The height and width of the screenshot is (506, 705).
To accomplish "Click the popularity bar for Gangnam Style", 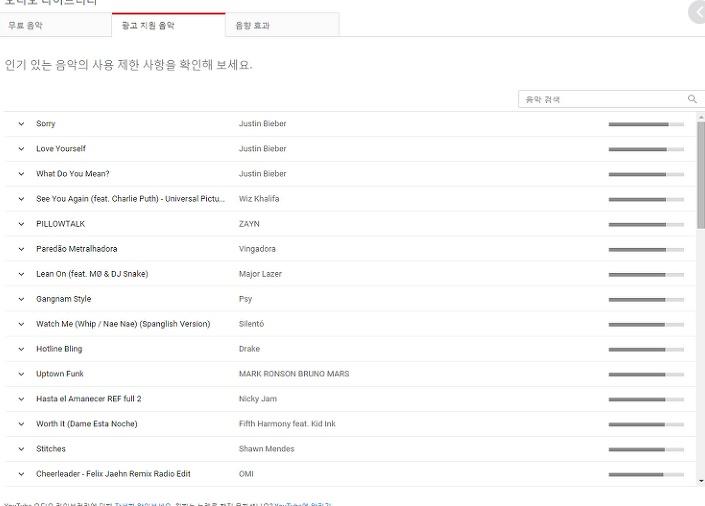I will tap(646, 300).
